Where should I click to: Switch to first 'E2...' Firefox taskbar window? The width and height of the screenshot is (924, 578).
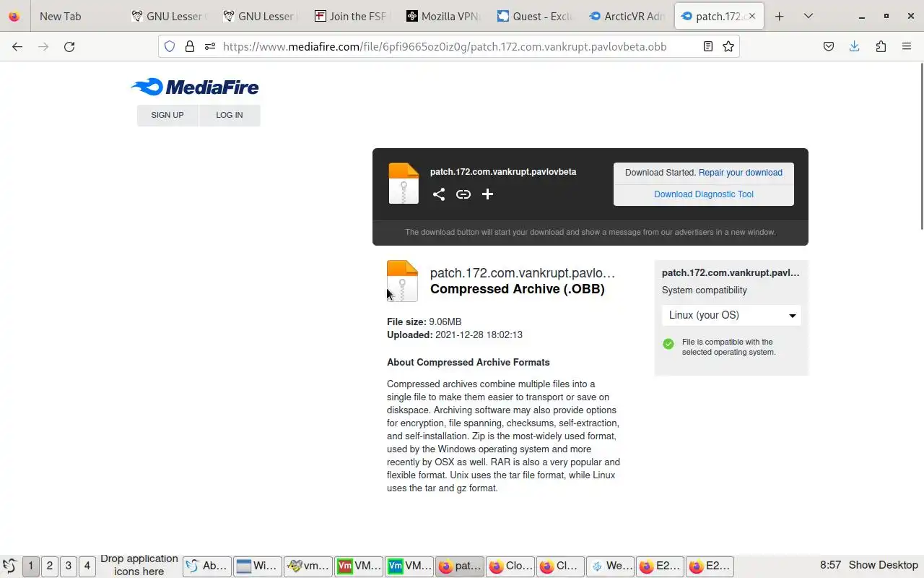[661, 566]
